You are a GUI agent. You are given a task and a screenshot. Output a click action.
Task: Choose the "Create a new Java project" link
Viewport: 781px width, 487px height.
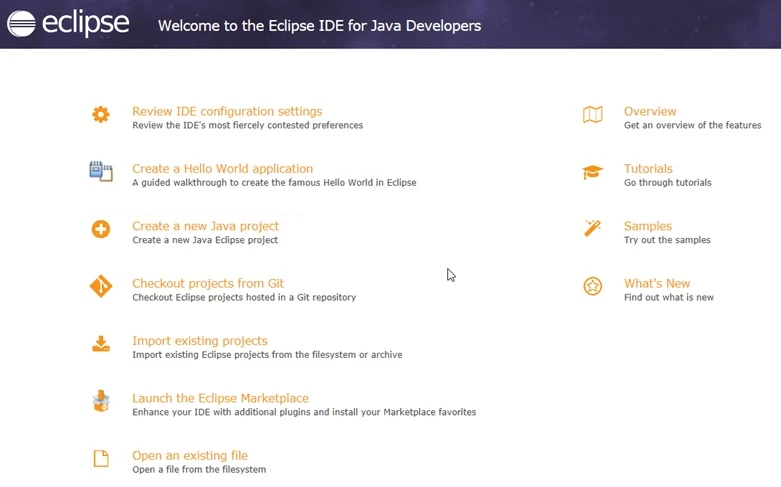coord(205,226)
